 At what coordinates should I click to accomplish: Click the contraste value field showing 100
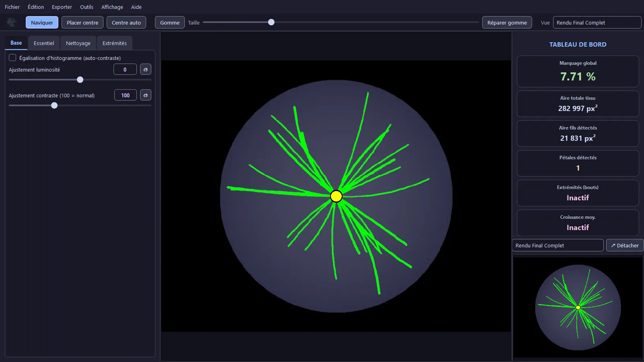[126, 95]
